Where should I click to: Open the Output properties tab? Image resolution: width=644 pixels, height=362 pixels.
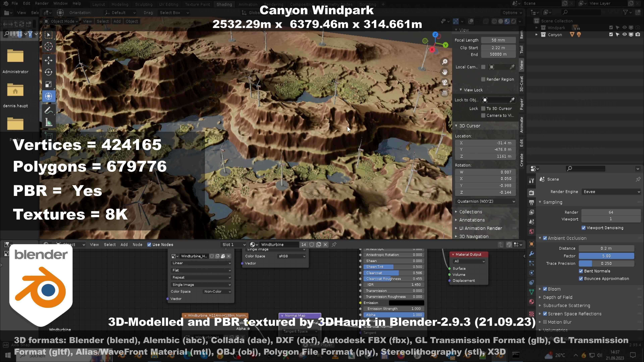click(x=532, y=202)
